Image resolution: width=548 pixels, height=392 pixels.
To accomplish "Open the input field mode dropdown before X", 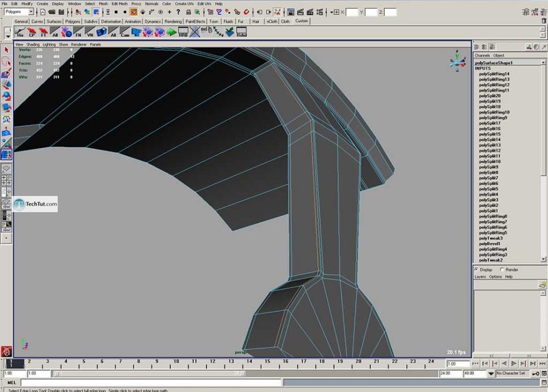I will 334,12.
